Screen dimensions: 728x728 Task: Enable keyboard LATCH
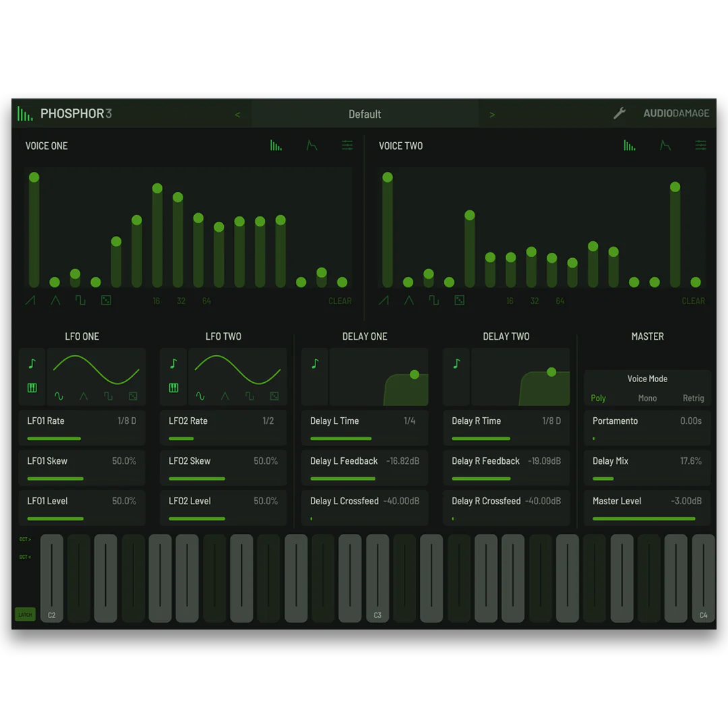[25, 615]
